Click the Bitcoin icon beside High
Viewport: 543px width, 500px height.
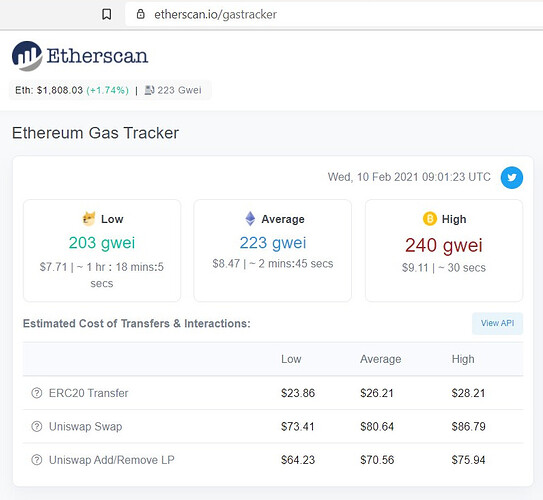pyautogui.click(x=430, y=219)
